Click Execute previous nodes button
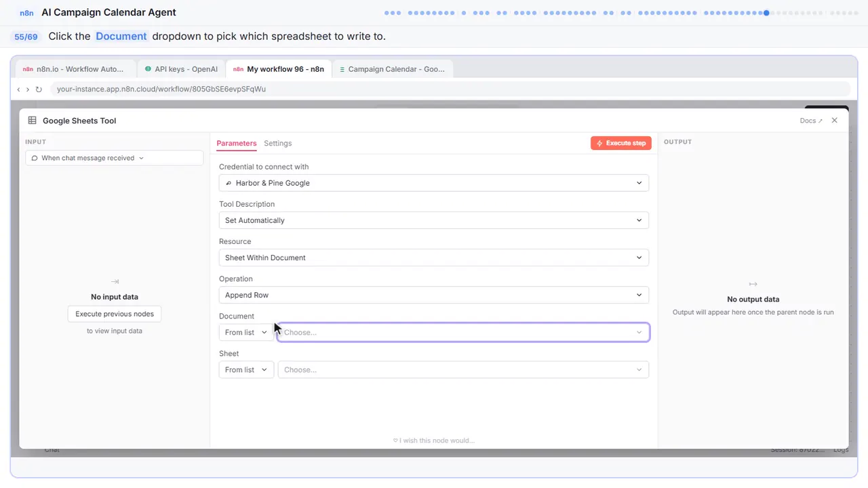The image size is (868, 488). tap(115, 314)
